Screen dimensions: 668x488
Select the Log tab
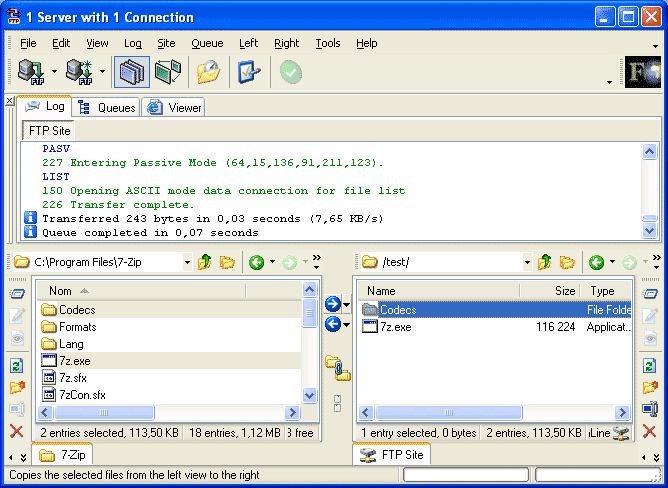point(44,106)
